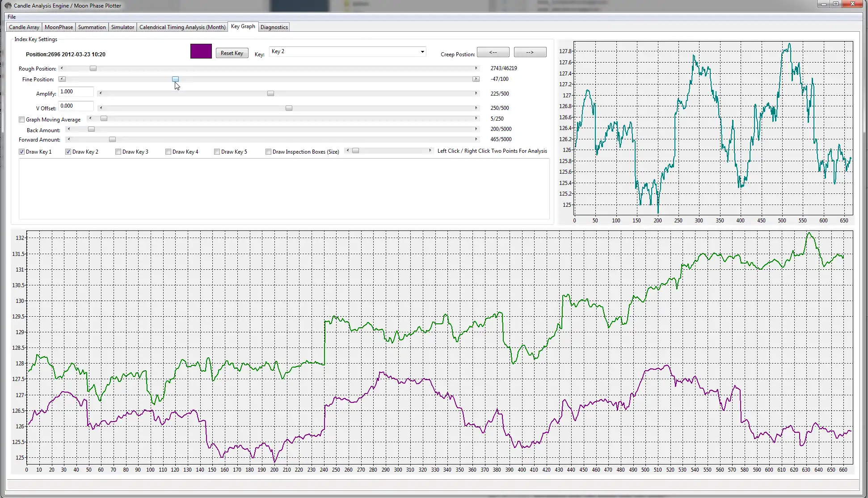Switch to the MoonPhase tab
868x498 pixels.
(x=58, y=27)
